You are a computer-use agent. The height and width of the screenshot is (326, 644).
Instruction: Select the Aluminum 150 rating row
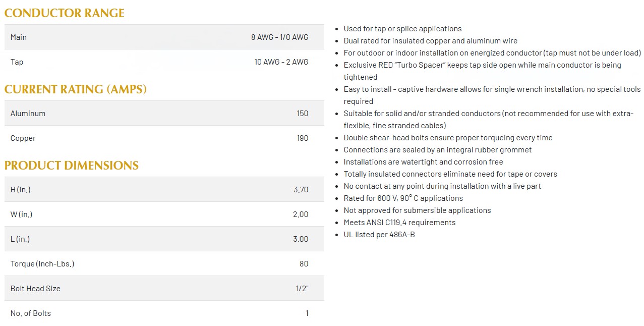click(x=164, y=113)
